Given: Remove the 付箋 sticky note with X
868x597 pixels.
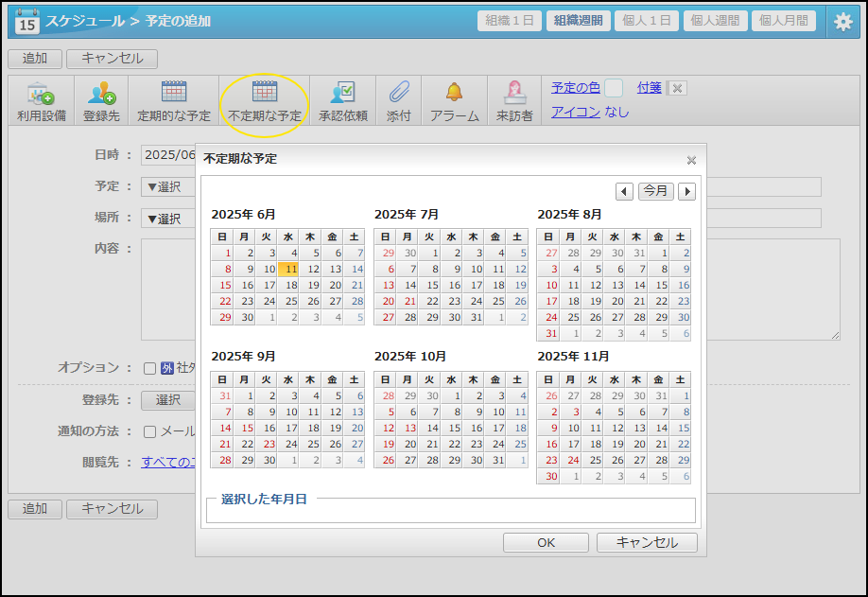Looking at the screenshot, I should coord(678,88).
